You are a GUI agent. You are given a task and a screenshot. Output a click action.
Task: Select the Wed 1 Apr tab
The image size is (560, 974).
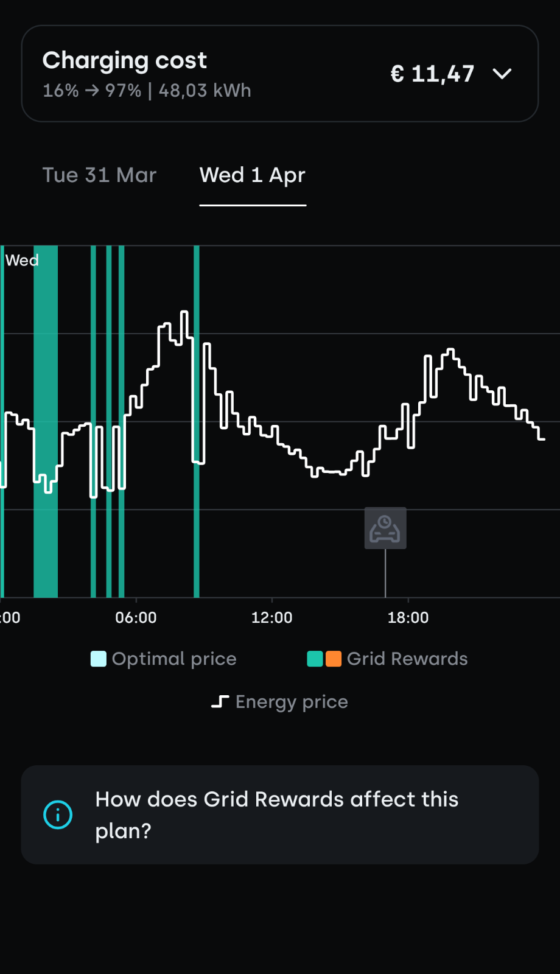pyautogui.click(x=253, y=175)
